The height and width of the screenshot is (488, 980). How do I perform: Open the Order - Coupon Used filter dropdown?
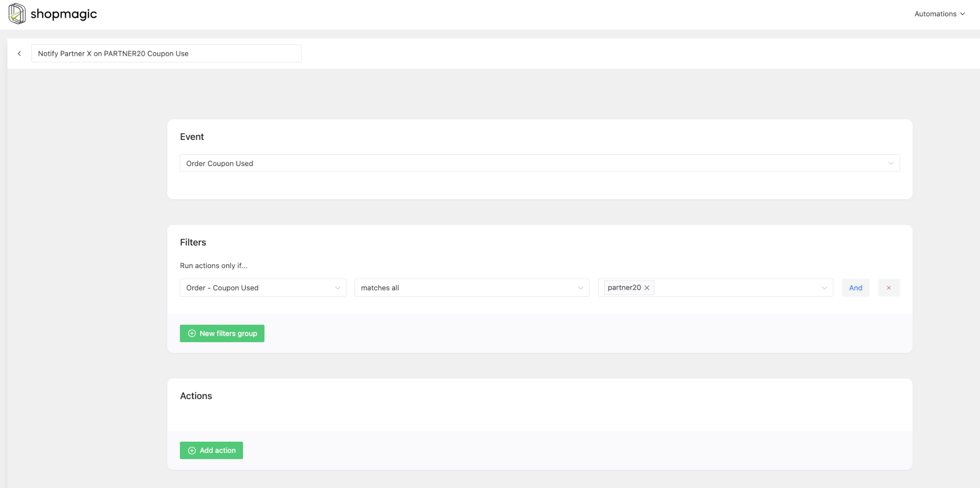[263, 288]
